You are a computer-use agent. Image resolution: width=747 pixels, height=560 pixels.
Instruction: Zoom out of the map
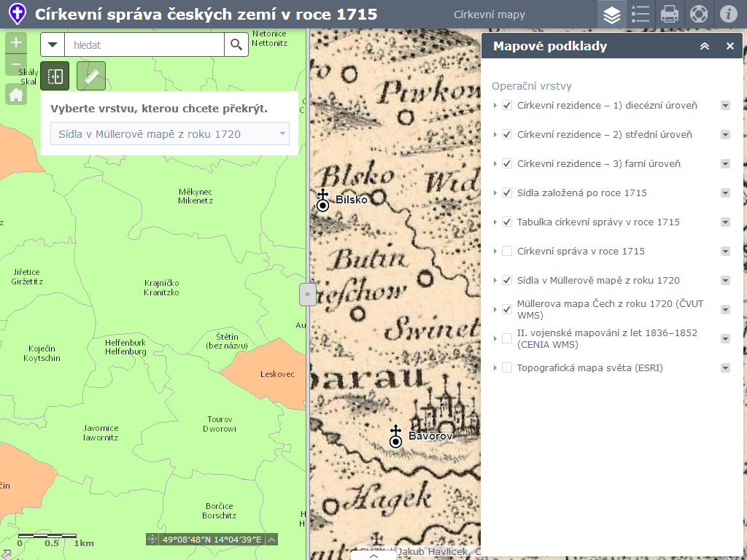16,65
